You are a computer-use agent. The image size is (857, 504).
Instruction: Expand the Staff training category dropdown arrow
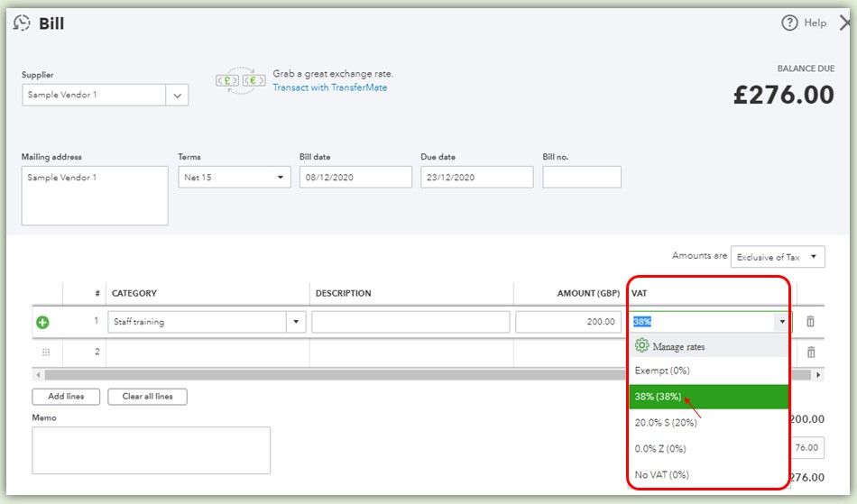pos(296,322)
